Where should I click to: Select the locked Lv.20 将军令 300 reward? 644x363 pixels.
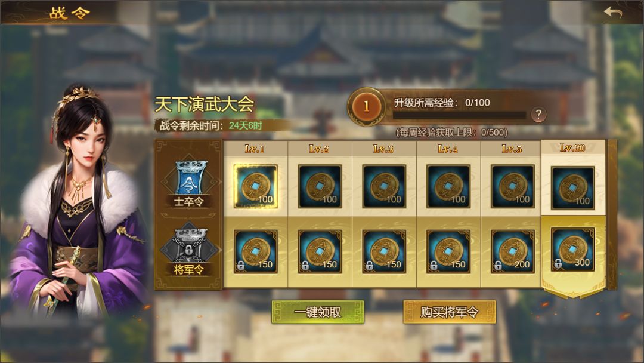[x=573, y=250]
